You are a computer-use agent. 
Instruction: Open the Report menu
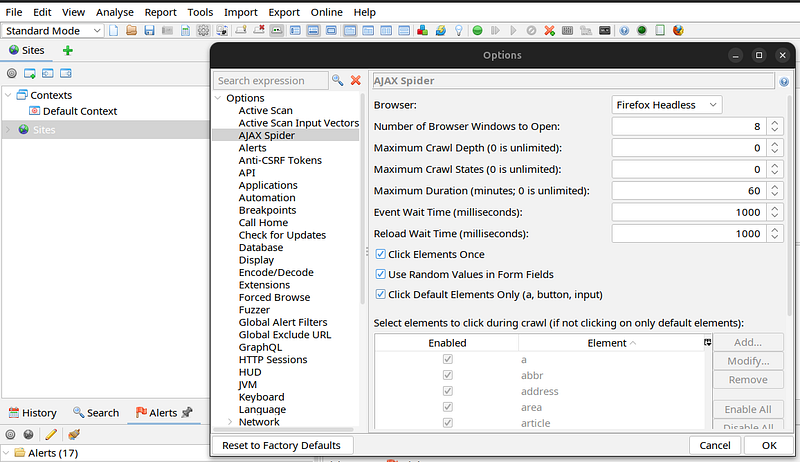point(160,12)
